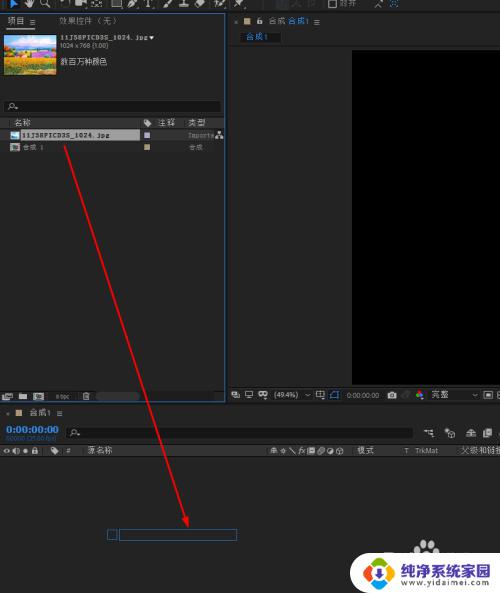Expand the footage name dropdown arrow beside the thumbnail
Screen dimensions: 500x593
click(x=152, y=37)
